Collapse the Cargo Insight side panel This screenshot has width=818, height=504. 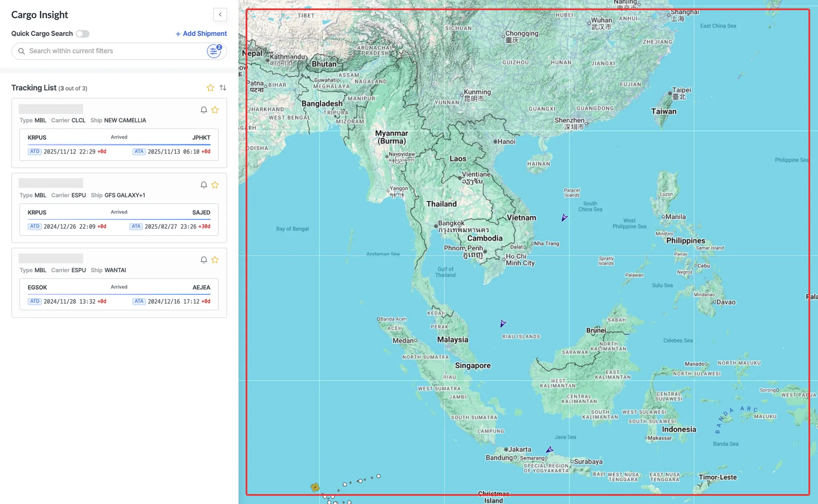point(220,15)
